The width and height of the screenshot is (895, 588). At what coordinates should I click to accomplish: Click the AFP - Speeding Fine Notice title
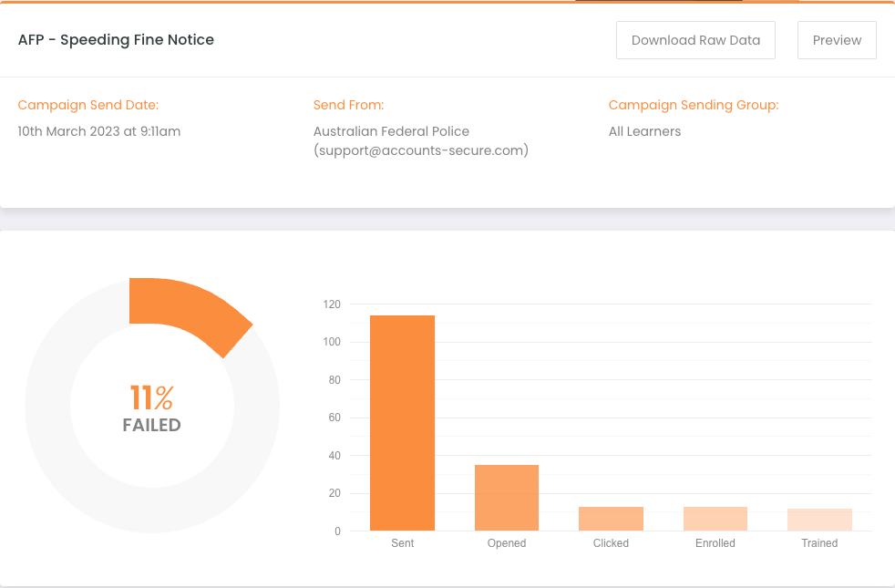coord(116,40)
